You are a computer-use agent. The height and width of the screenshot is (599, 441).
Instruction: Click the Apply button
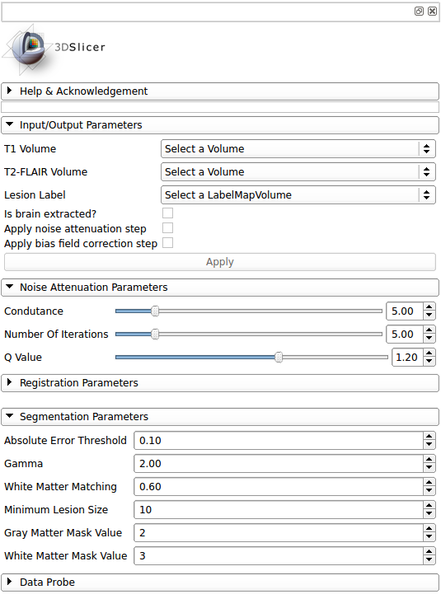(220, 262)
